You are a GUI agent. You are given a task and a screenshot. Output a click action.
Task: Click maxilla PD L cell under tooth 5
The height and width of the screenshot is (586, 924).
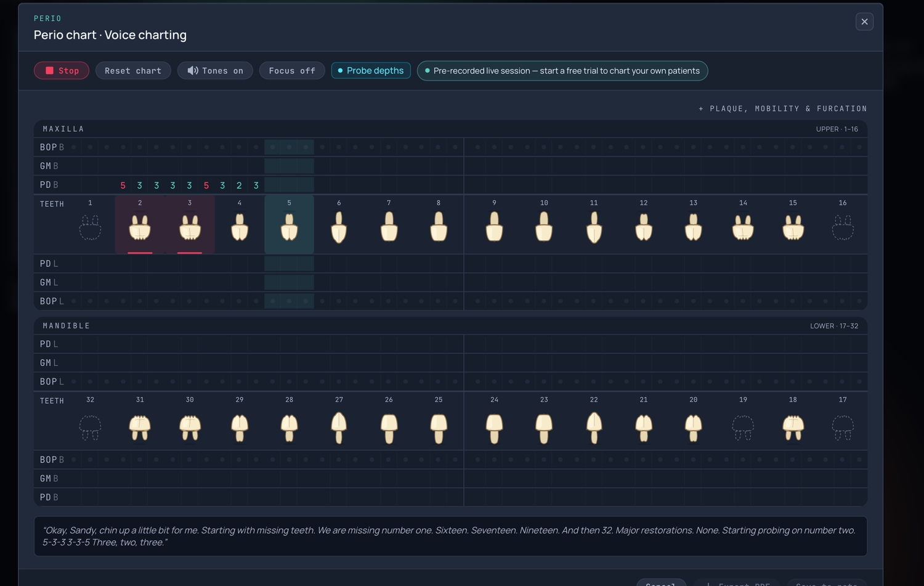(x=289, y=264)
